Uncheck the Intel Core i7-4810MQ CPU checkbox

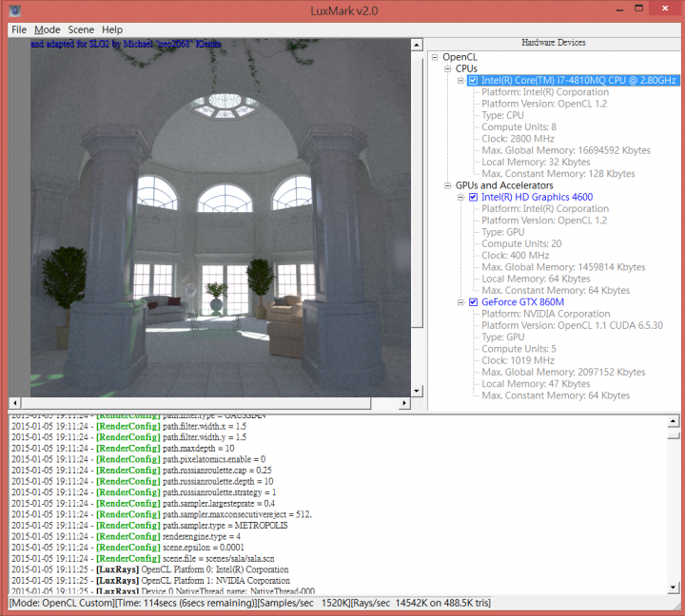coord(473,81)
